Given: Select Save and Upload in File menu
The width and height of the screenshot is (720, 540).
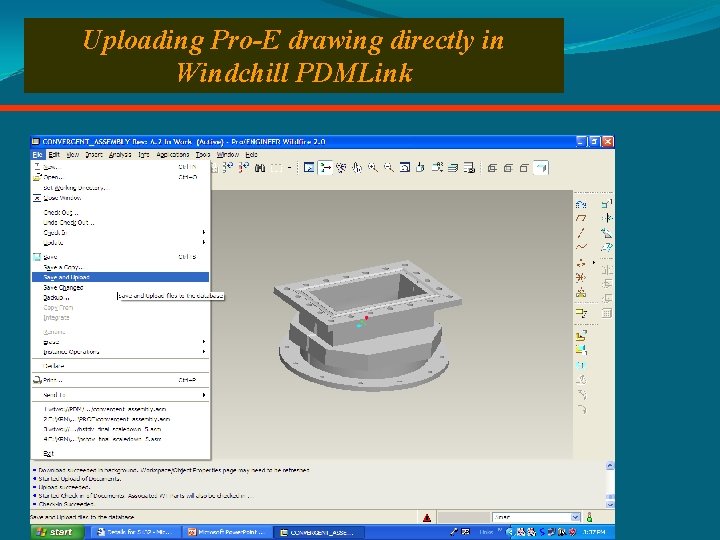Looking at the screenshot, I should [x=120, y=277].
